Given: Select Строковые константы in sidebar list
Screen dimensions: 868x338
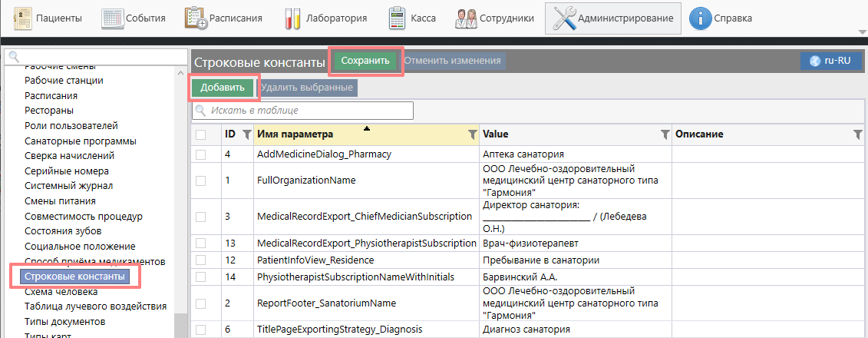Looking at the screenshot, I should pos(74,277).
